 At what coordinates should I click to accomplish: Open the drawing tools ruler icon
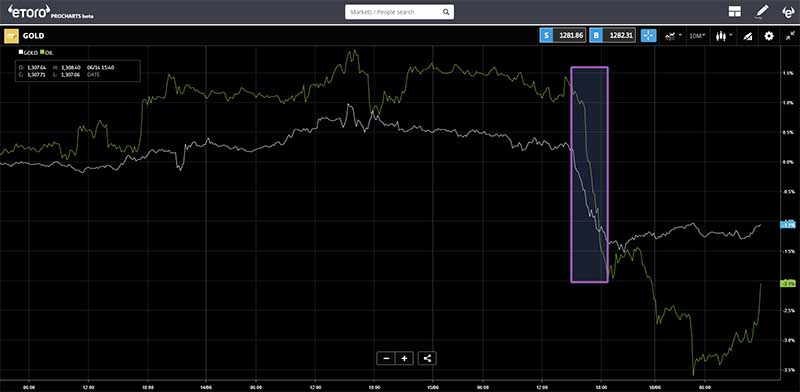(747, 36)
